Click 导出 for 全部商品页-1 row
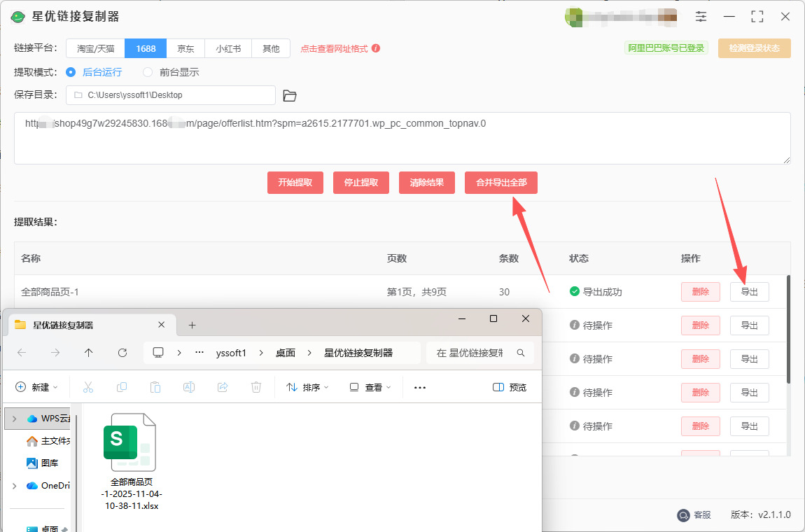 tap(750, 292)
